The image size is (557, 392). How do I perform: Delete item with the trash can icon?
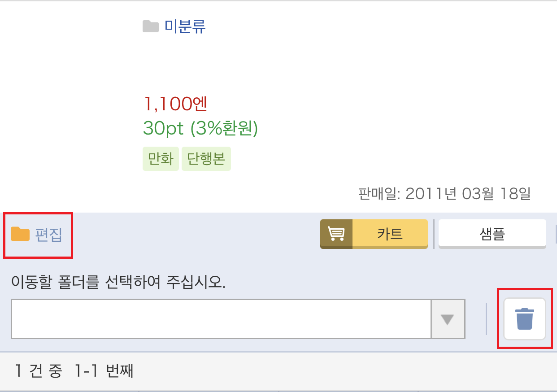coord(525,319)
